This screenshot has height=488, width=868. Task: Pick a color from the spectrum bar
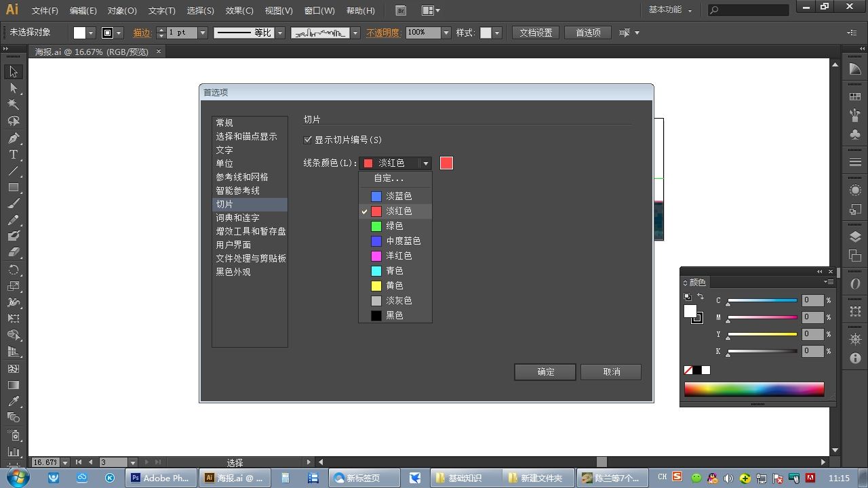coord(754,389)
